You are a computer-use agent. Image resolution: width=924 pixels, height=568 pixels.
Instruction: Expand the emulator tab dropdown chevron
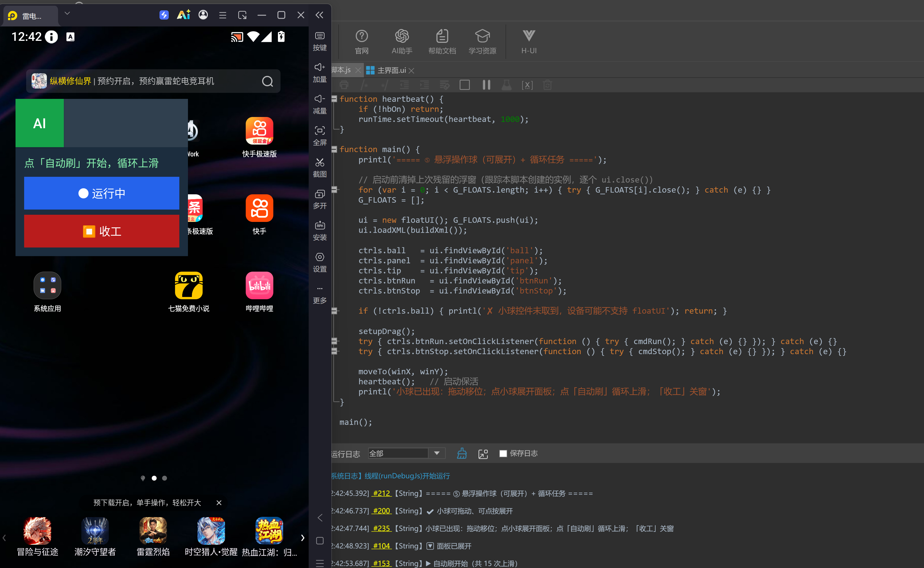67,14
